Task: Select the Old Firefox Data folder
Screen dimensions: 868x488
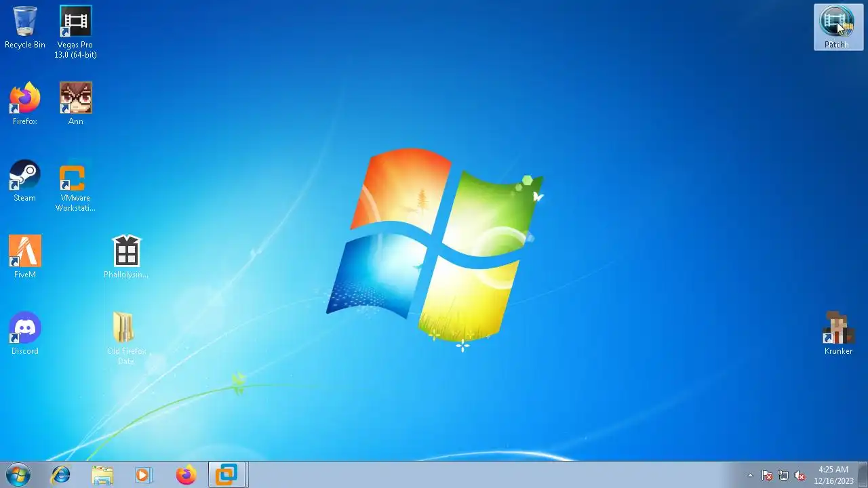Action: [x=126, y=339]
